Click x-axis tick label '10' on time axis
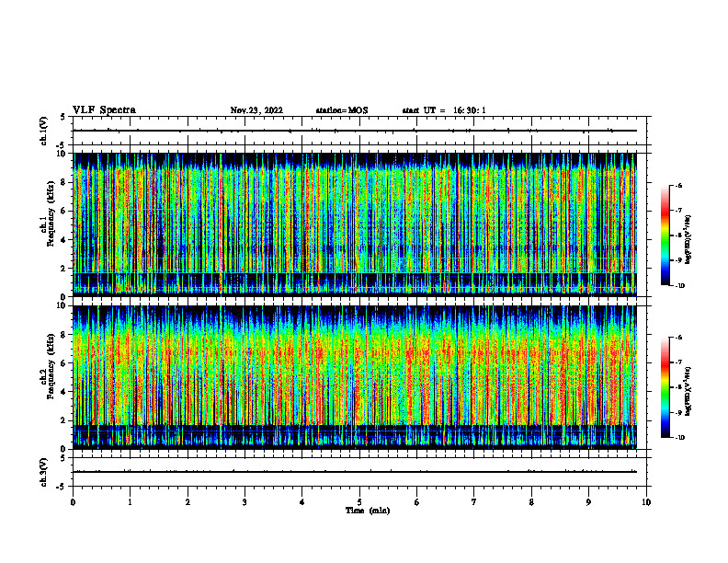 [646, 502]
